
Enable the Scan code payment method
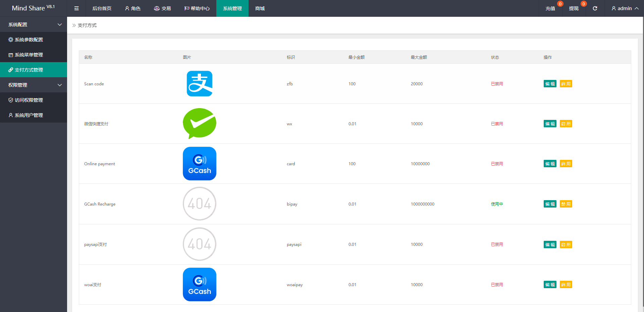click(566, 84)
